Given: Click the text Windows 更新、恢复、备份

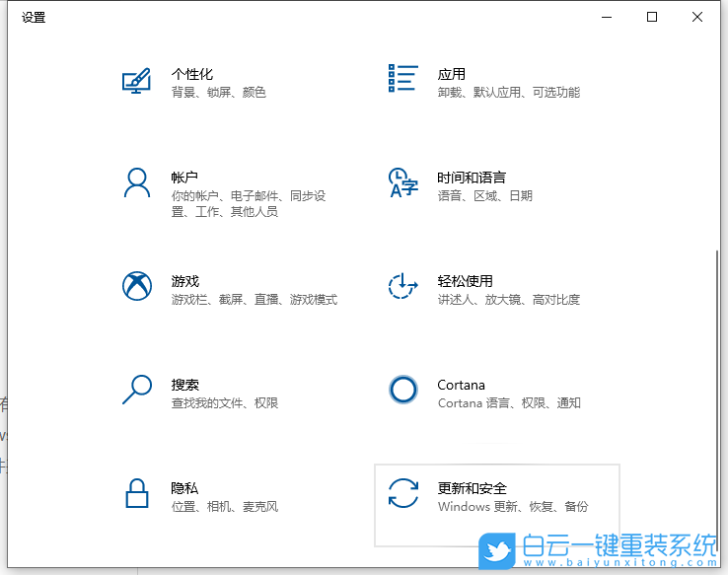Looking at the screenshot, I should tap(513, 506).
